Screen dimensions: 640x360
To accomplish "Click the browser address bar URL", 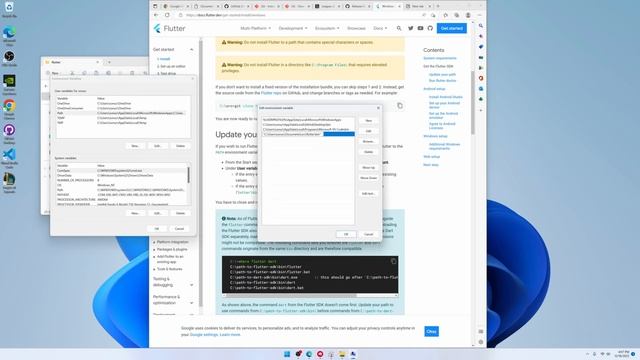I will point(226,15).
